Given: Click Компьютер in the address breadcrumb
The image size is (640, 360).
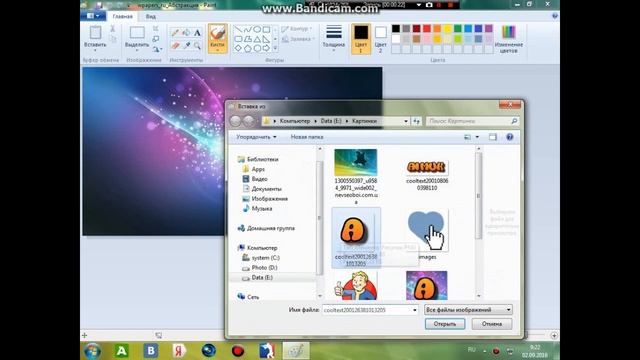Looking at the screenshot, I should click(x=295, y=121).
